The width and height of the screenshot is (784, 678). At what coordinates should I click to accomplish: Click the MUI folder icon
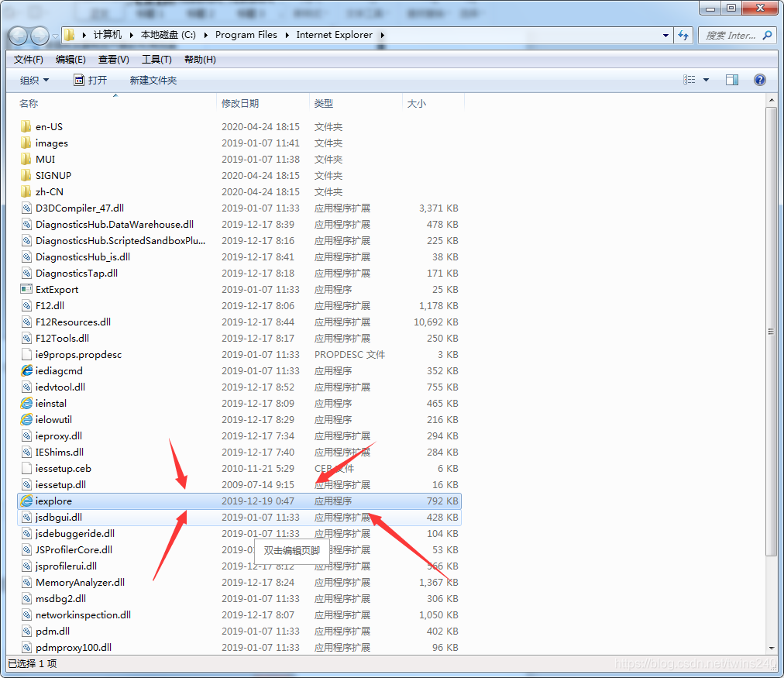[x=26, y=160]
